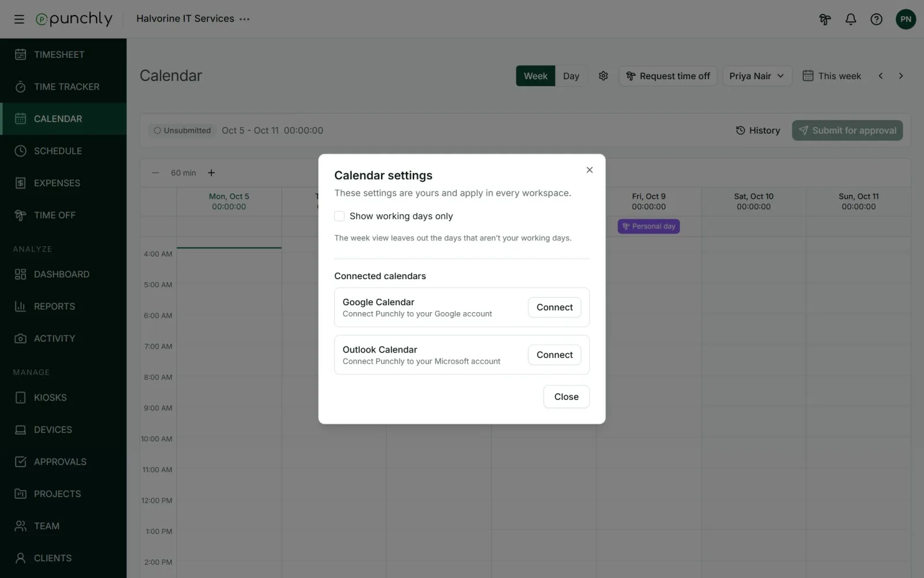Open Kiosks in sidebar
This screenshot has height=578, width=924.
click(x=64, y=398)
